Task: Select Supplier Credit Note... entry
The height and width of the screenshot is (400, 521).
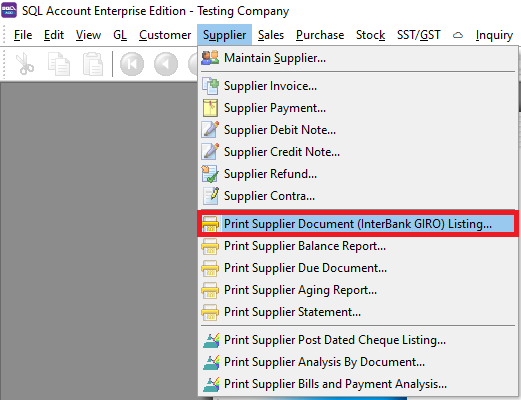Action: click(x=358, y=152)
